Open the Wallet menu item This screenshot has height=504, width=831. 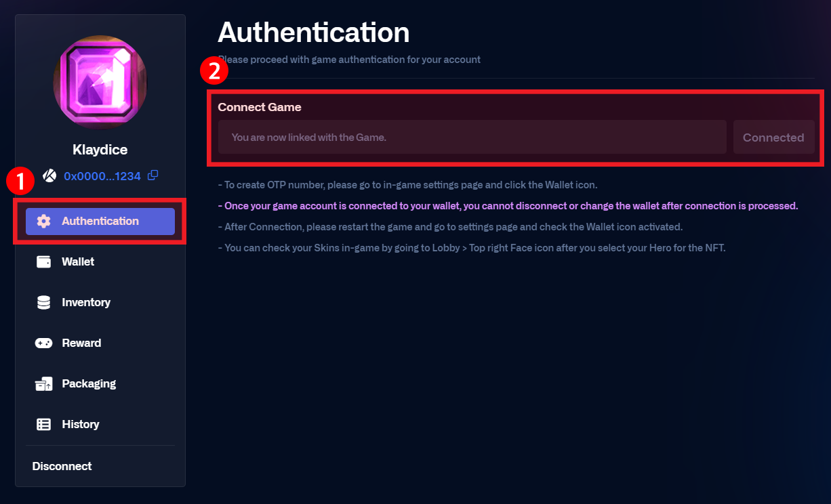point(78,262)
